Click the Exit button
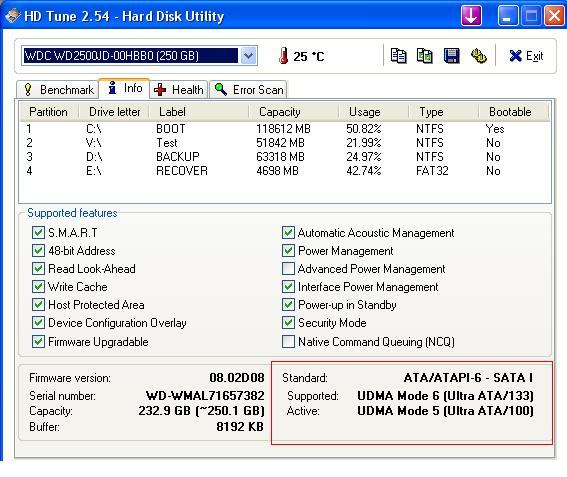 pos(525,56)
